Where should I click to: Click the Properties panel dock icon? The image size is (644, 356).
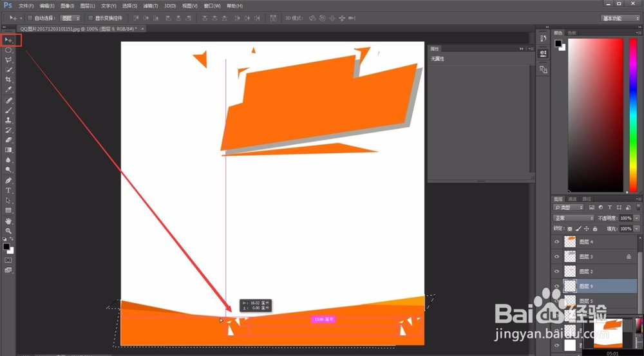pos(544,53)
